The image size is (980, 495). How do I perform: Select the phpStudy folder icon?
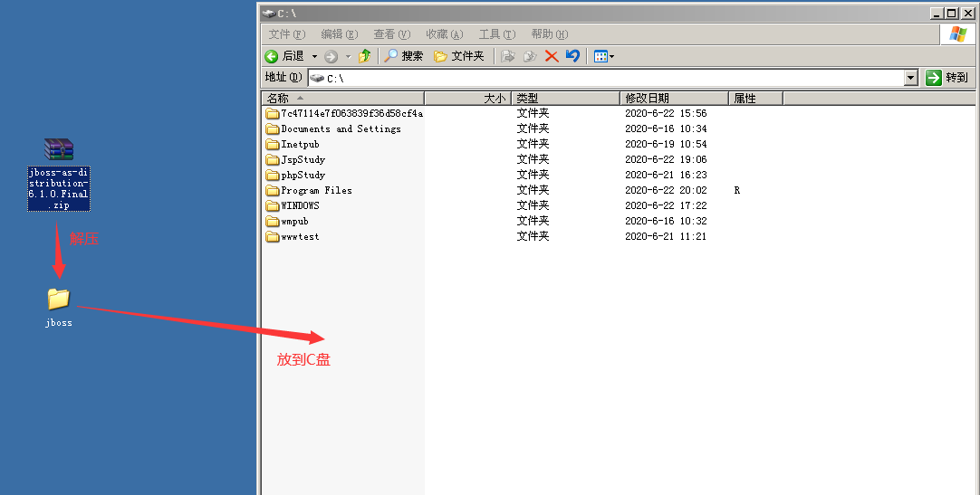point(272,175)
